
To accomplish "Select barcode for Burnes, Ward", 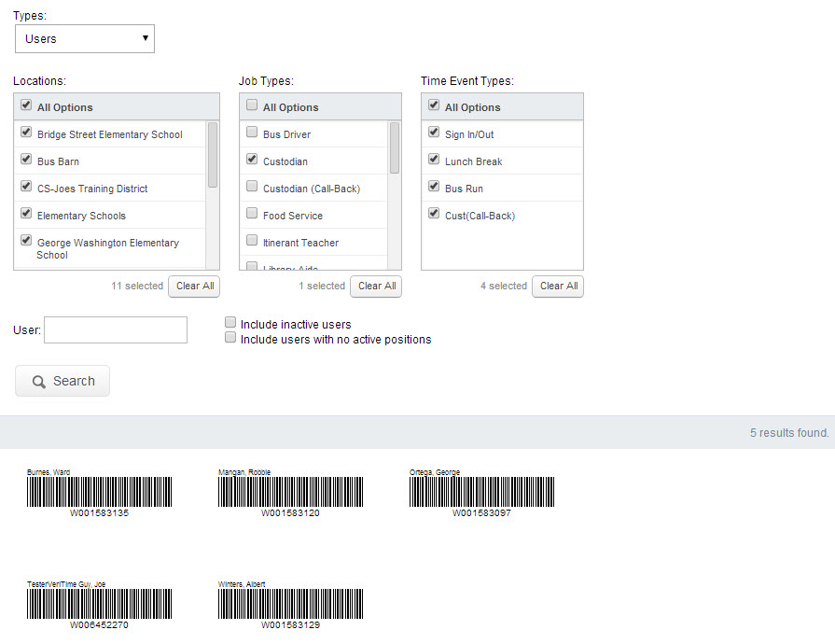I will 100,492.
